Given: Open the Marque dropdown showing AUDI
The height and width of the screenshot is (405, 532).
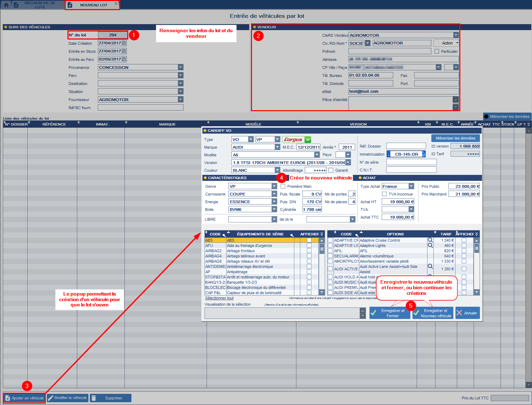Looking at the screenshot, I should [277, 147].
